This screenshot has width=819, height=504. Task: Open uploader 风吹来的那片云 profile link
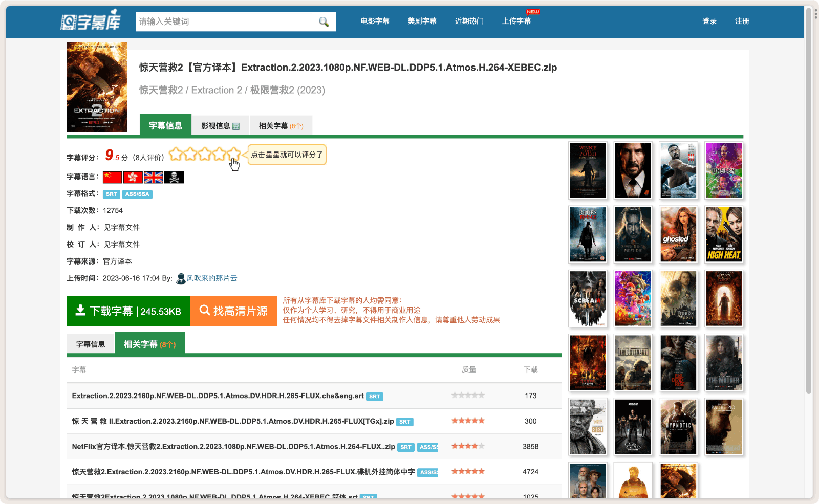(x=212, y=278)
